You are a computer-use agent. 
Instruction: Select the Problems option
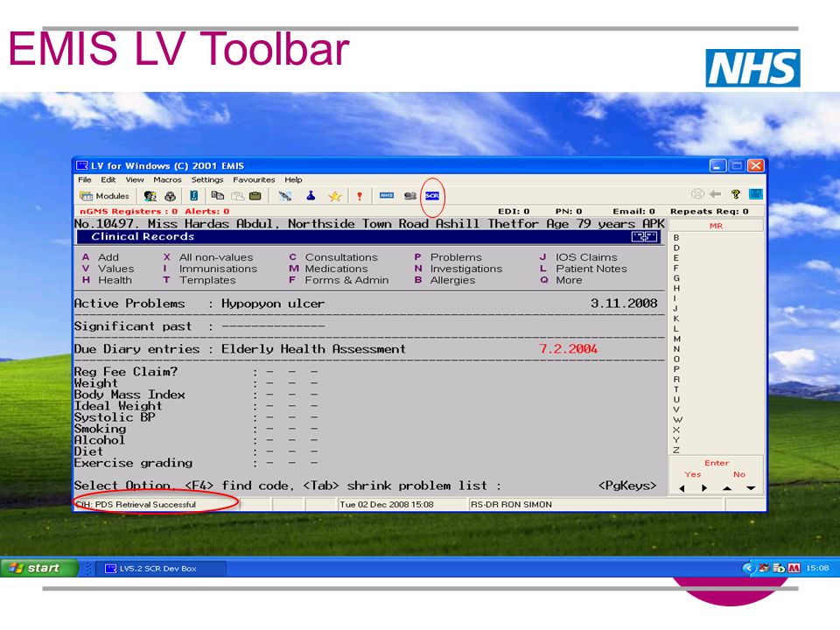[448, 257]
